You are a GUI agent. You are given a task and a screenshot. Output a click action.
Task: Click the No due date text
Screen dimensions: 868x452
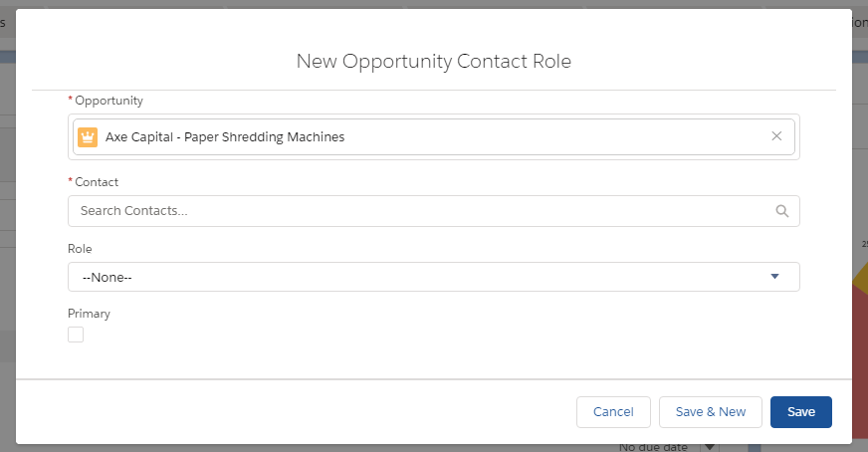point(653,447)
